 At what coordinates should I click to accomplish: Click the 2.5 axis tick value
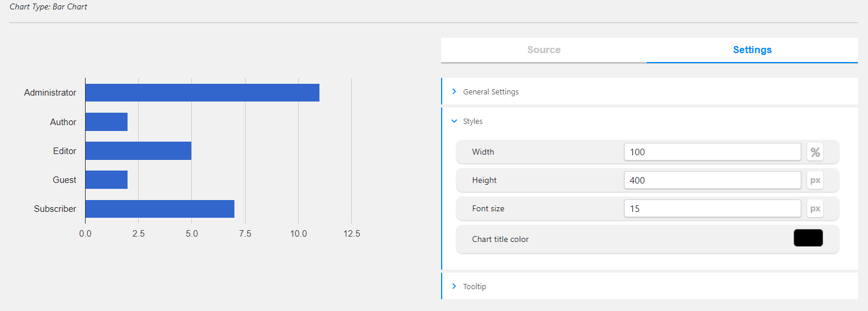(x=138, y=234)
